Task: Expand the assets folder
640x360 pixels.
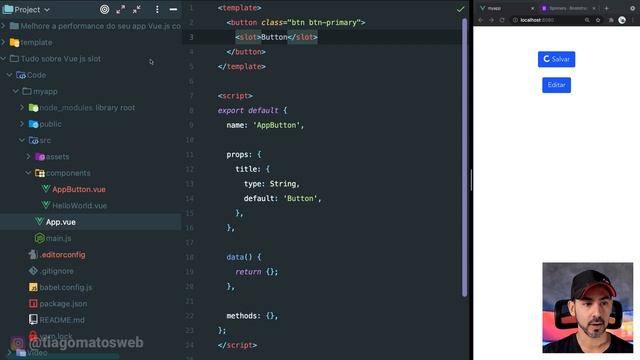Action: (x=28, y=156)
